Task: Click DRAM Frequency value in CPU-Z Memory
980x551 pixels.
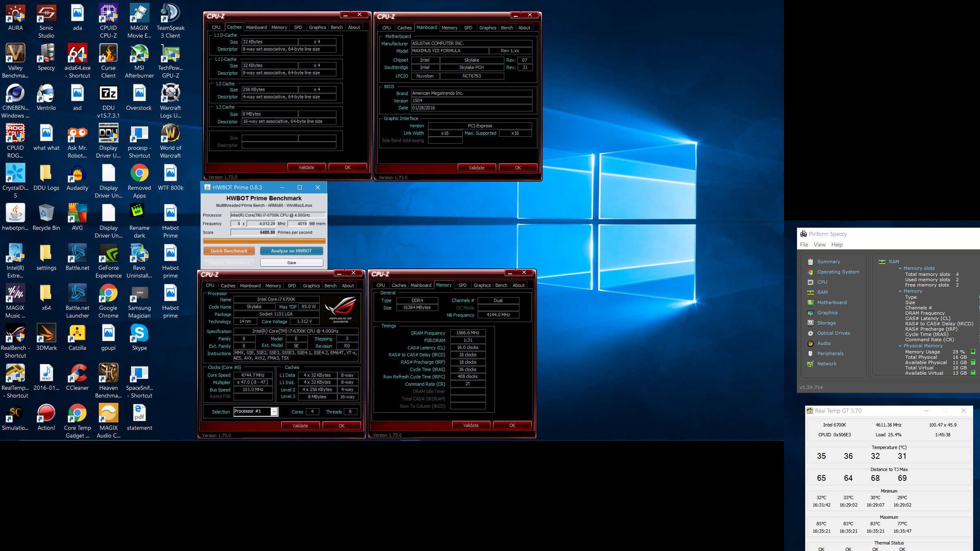Action: (x=468, y=333)
